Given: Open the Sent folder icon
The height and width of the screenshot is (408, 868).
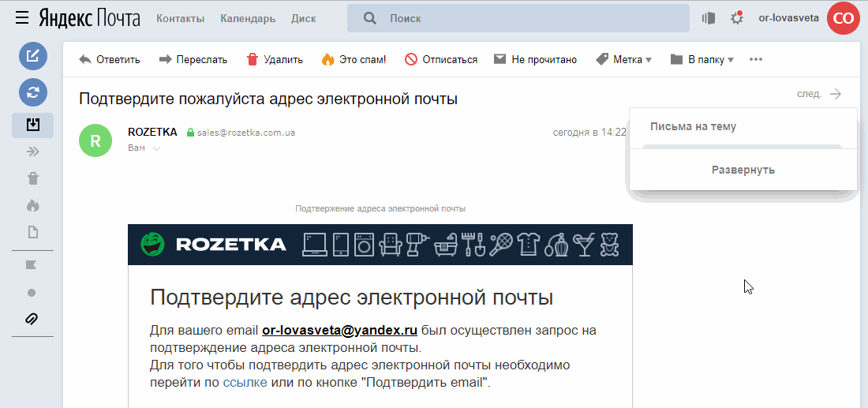Looking at the screenshot, I should point(32,152).
